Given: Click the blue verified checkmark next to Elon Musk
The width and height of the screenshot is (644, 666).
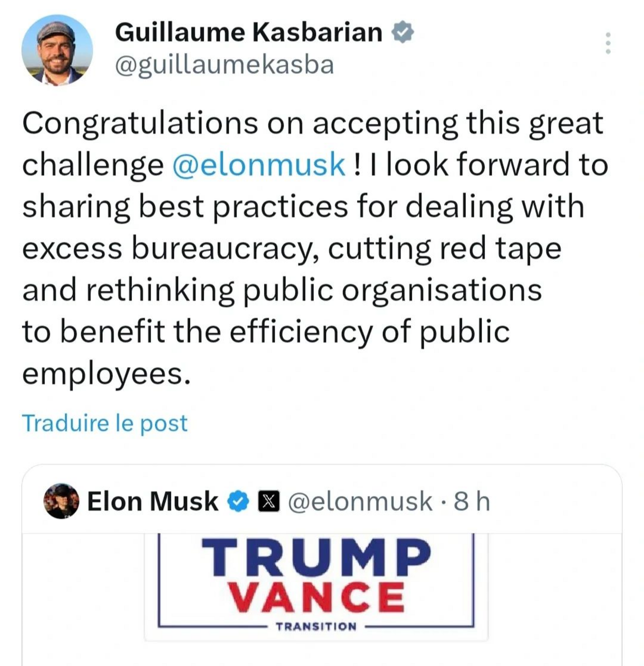Looking at the screenshot, I should 238,501.
